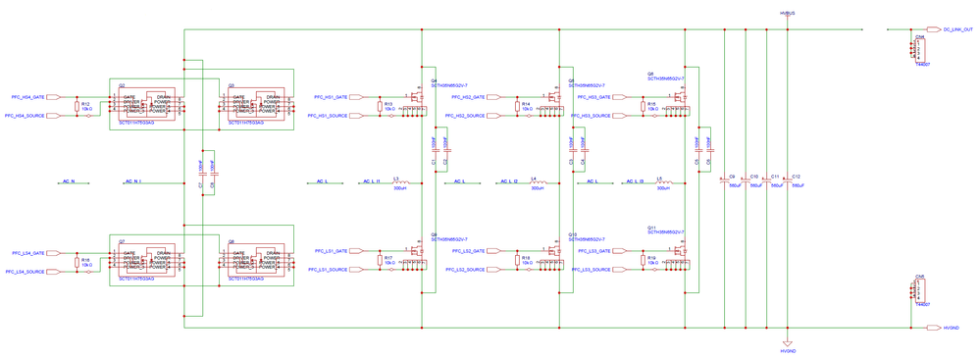Viewport: 980px width, 359px height.
Task: Click the PFC_LS3_SOURCE net label
Action: pyautogui.click(x=591, y=270)
